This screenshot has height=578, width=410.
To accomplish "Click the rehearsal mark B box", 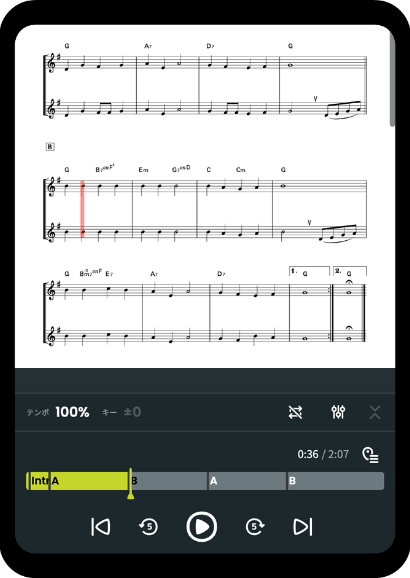I will 50,147.
